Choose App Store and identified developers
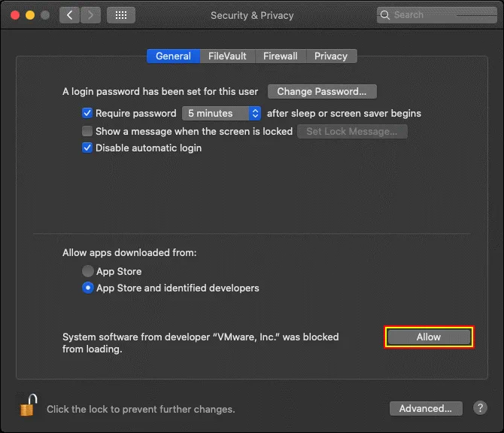 click(x=88, y=288)
